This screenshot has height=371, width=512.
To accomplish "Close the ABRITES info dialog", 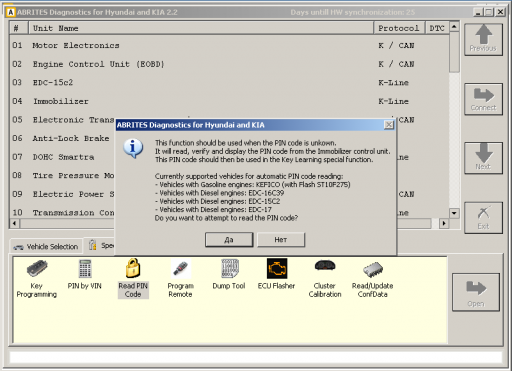I will coord(389,125).
